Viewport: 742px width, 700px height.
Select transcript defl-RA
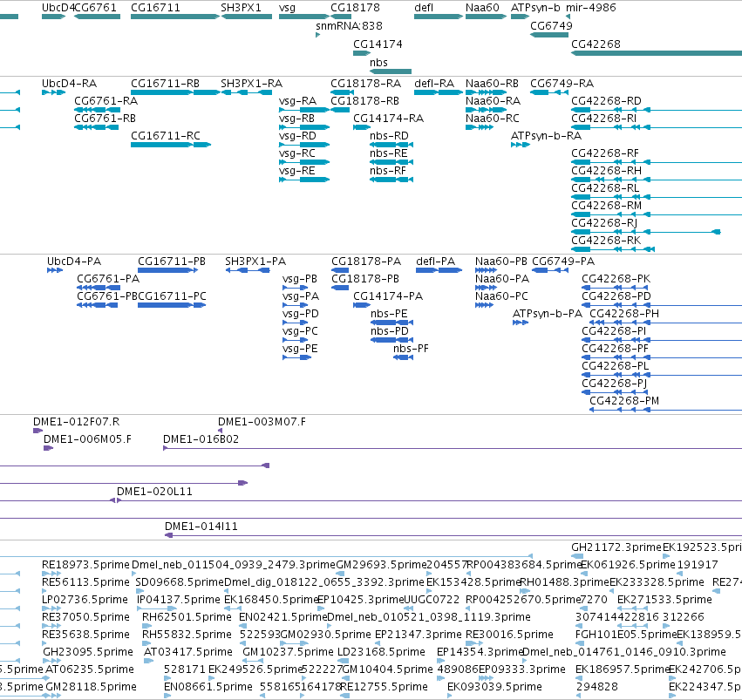(434, 83)
